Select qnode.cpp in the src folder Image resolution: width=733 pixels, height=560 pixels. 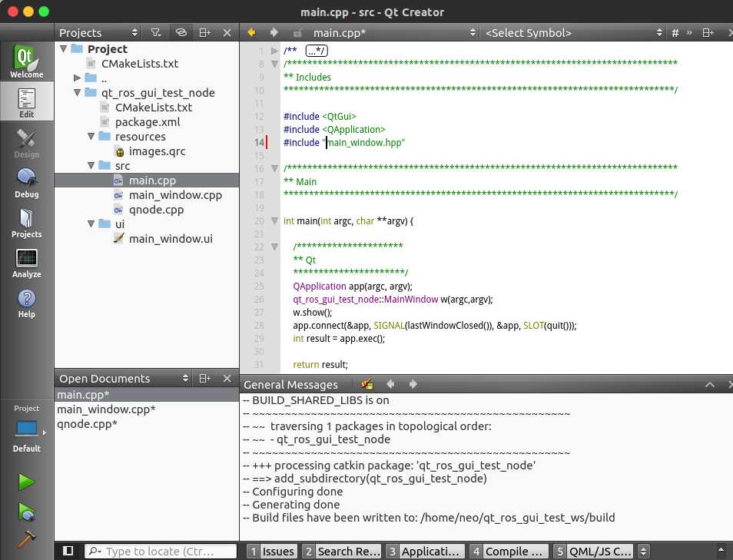tap(156, 210)
